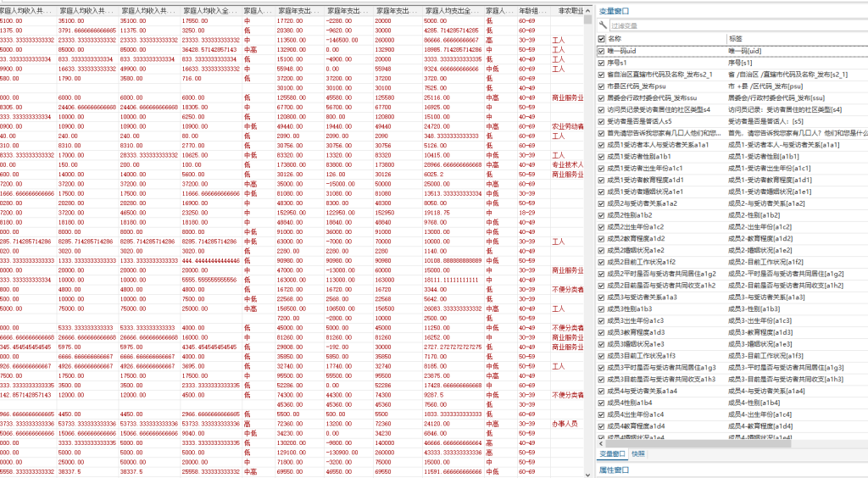Toggle checkbox for 成员4性别a1b4
Viewport: 868px width, 478px height.
(x=602, y=403)
